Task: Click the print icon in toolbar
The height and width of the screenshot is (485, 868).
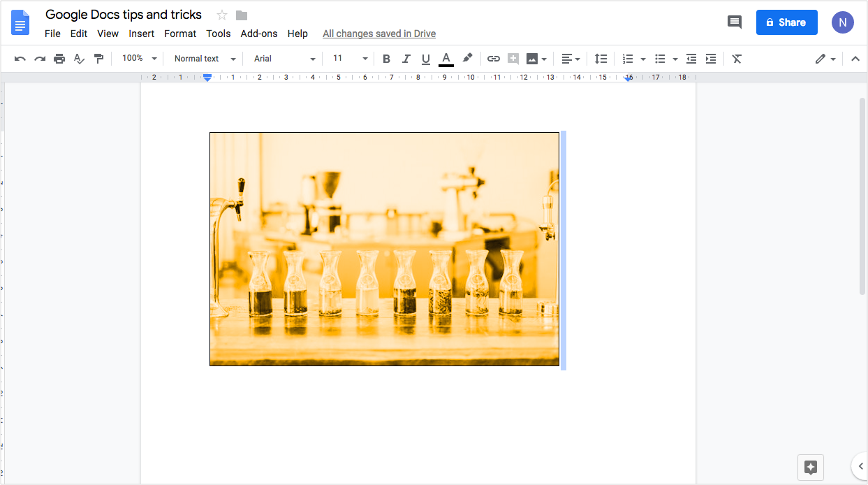Action: pos(59,59)
